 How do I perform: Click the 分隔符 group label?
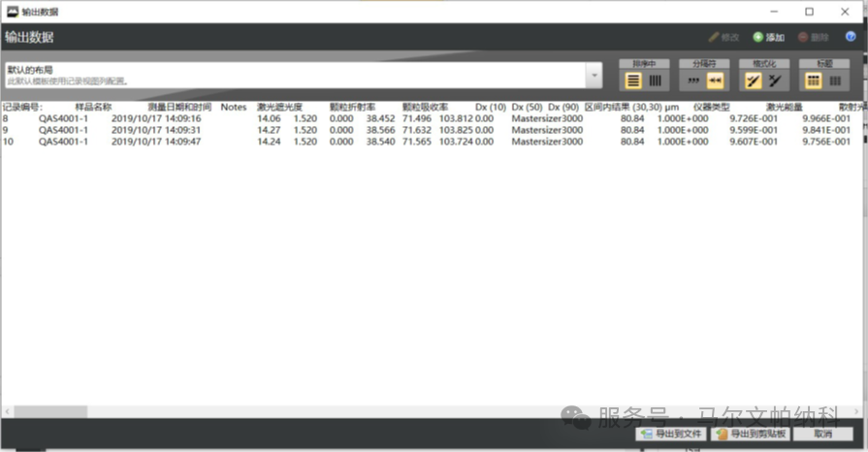pyautogui.click(x=704, y=64)
